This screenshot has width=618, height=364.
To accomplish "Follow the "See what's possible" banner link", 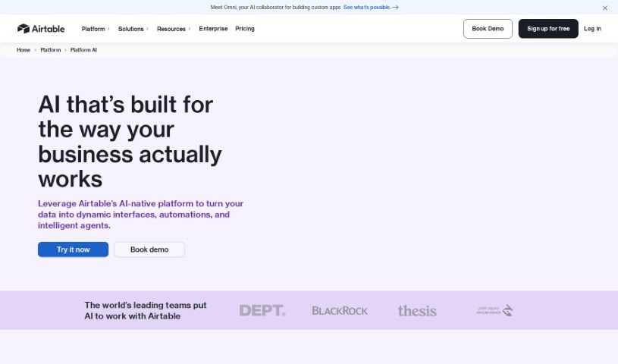I will 371,7.
